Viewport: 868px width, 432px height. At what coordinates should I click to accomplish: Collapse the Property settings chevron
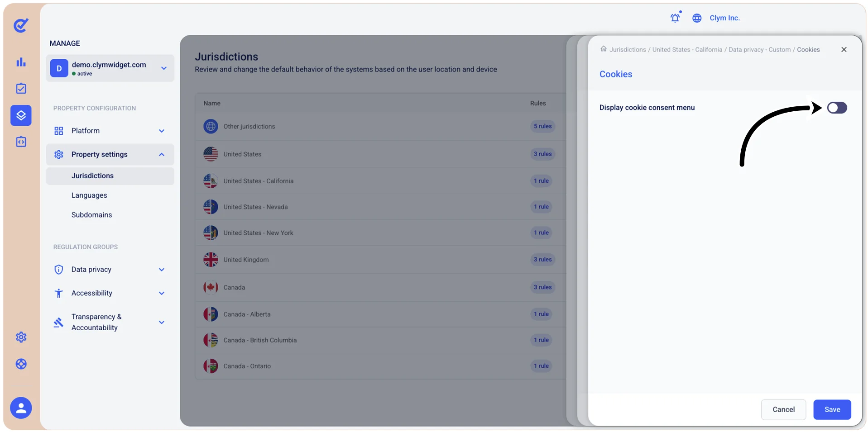pyautogui.click(x=162, y=155)
